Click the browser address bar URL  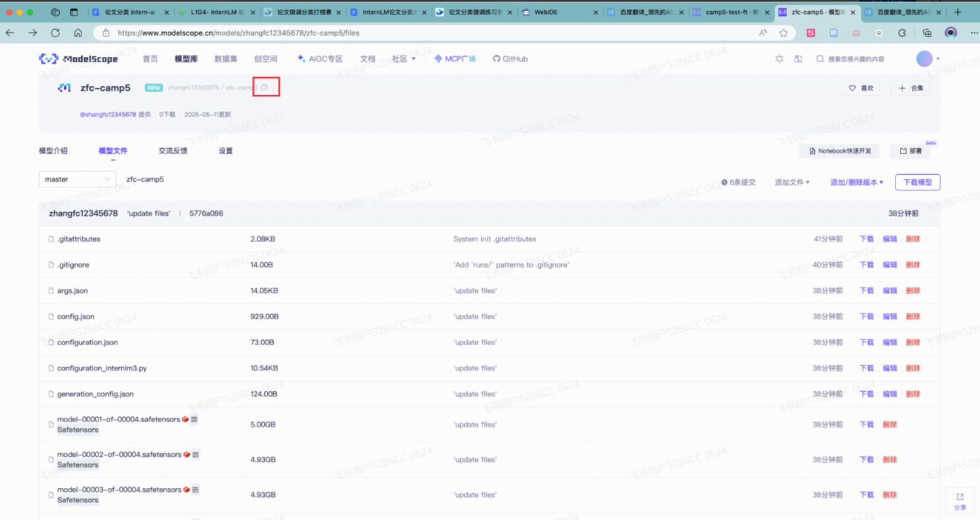238,33
